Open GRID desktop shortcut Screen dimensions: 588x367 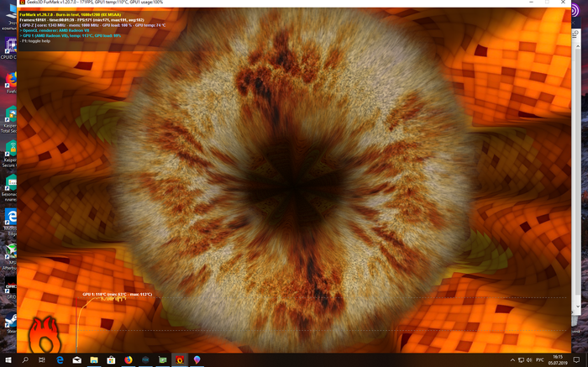(11, 288)
